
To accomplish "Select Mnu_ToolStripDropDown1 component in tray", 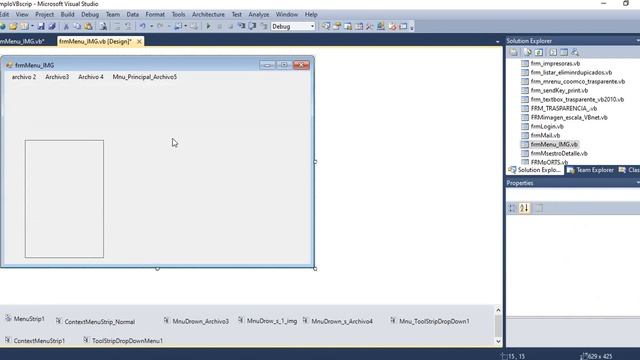I will point(430,321).
